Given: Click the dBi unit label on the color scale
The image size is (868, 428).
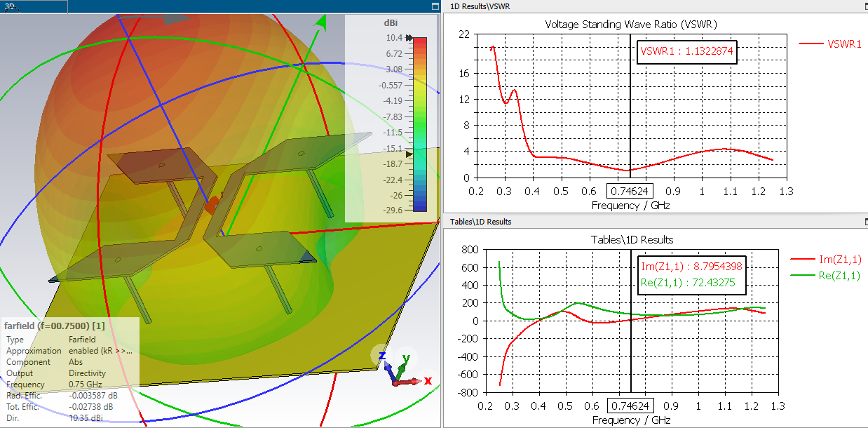Looking at the screenshot, I should pos(392,22).
